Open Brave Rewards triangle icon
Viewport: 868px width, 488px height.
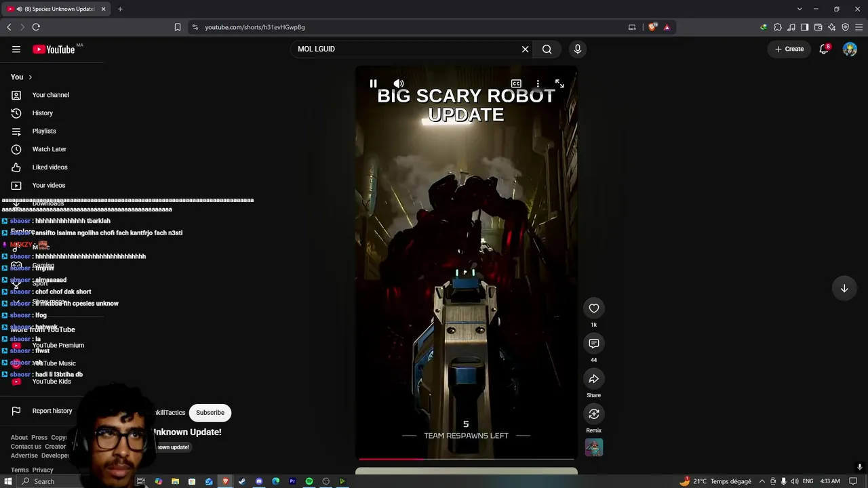point(667,27)
